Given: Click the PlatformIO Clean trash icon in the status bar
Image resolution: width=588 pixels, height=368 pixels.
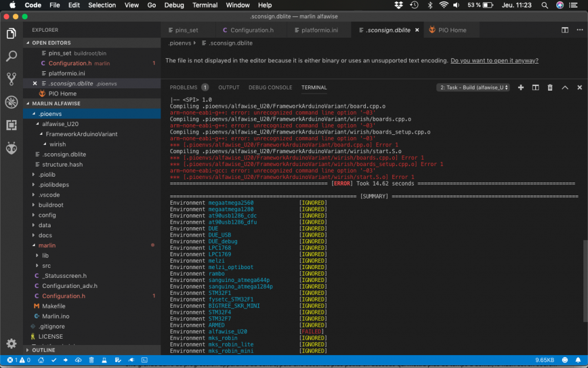Looking at the screenshot, I should [x=92, y=360].
